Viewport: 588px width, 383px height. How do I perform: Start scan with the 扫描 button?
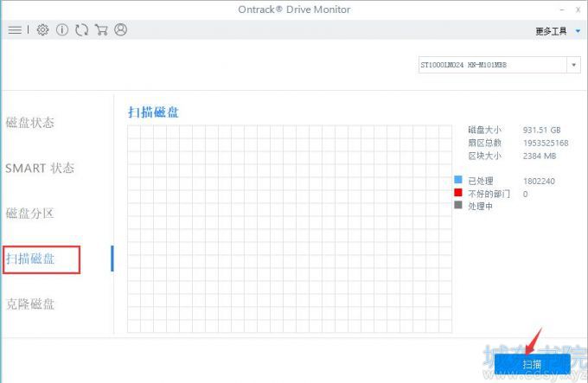(x=532, y=364)
